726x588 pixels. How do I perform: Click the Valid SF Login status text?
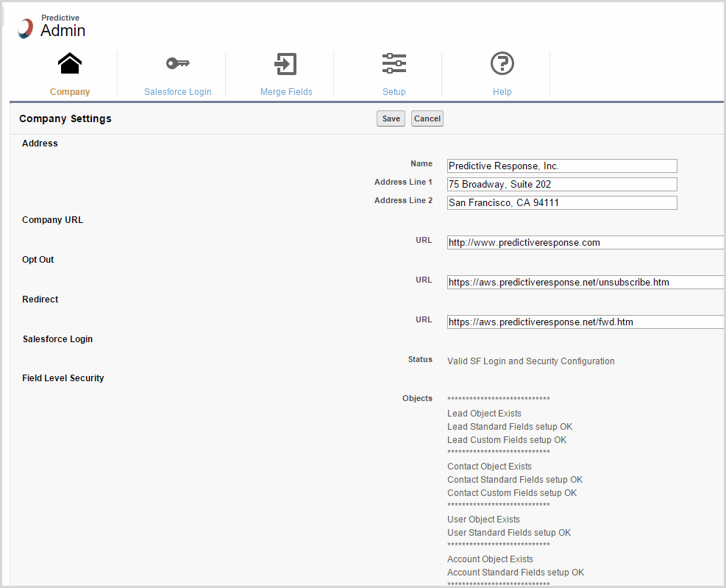[530, 361]
